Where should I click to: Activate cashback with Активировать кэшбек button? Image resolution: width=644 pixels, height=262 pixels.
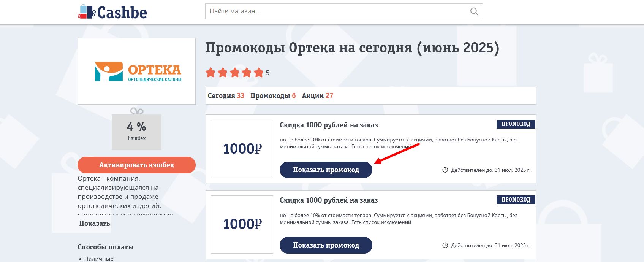(136, 165)
